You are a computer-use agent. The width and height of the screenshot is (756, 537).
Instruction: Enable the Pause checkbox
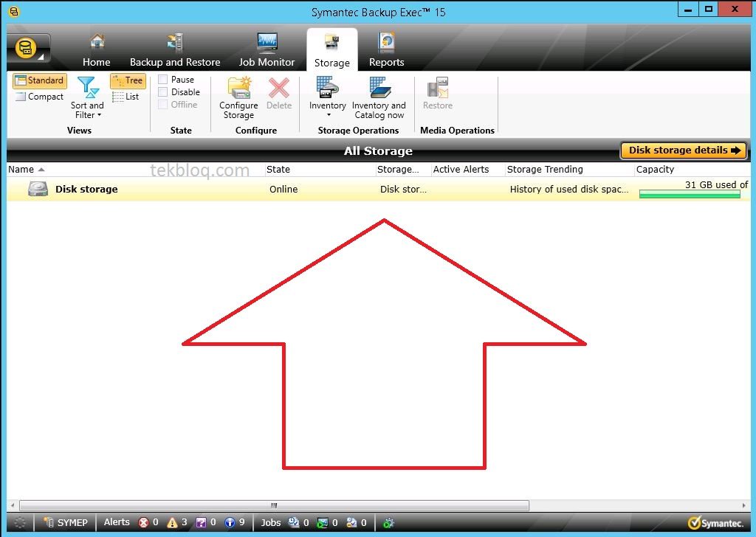pos(163,80)
